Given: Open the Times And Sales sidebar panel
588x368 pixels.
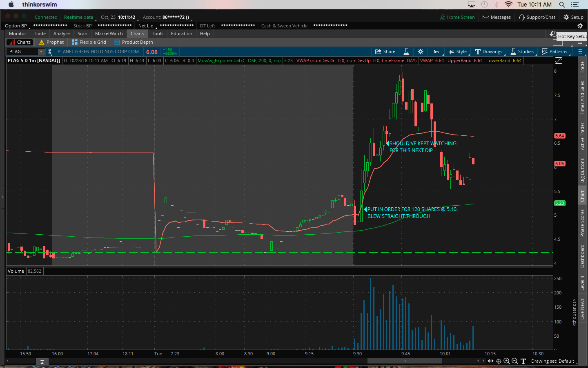Looking at the screenshot, I should click(x=582, y=97).
